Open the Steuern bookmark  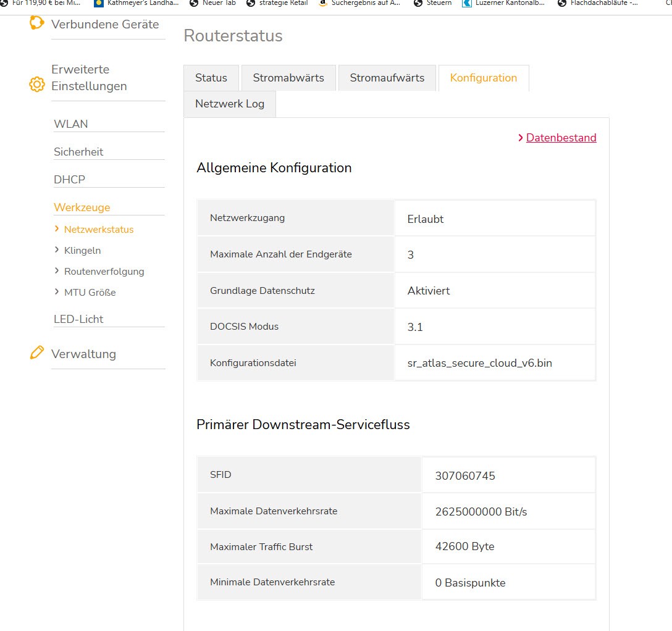tap(433, 3)
